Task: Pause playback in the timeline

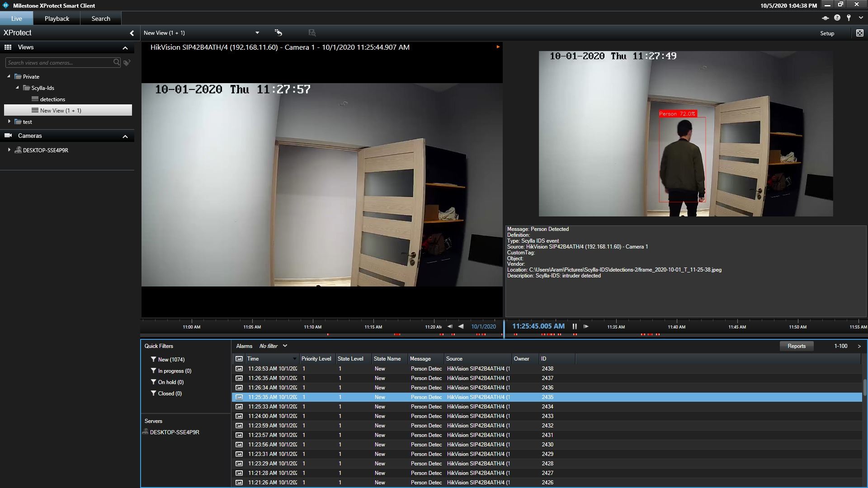Action: pos(575,326)
